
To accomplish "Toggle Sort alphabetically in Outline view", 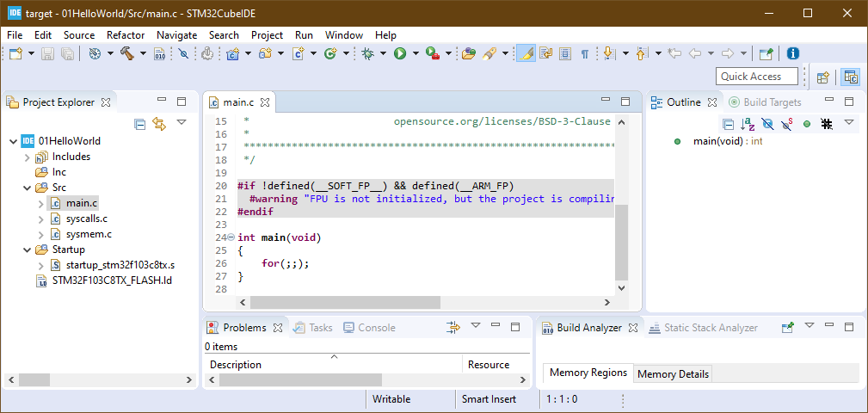I will [748, 124].
